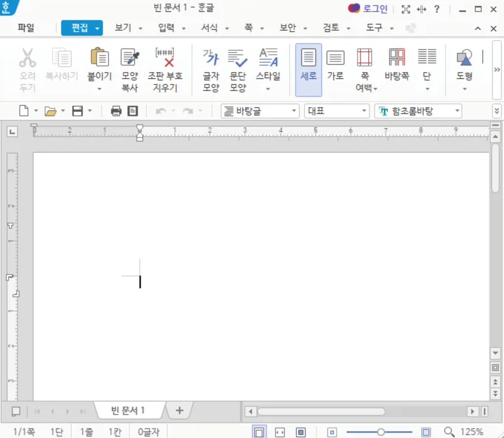
Task: Expand the 스타일 dropdown arrow
Action: 268,89
